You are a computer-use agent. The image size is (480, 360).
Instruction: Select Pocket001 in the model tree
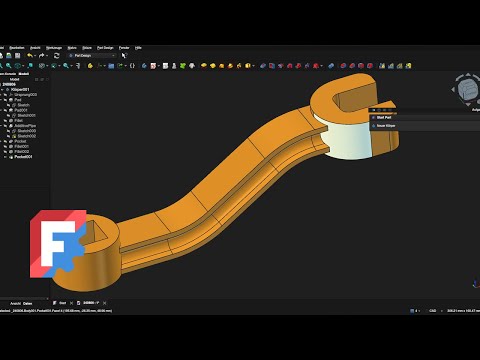click(x=23, y=157)
